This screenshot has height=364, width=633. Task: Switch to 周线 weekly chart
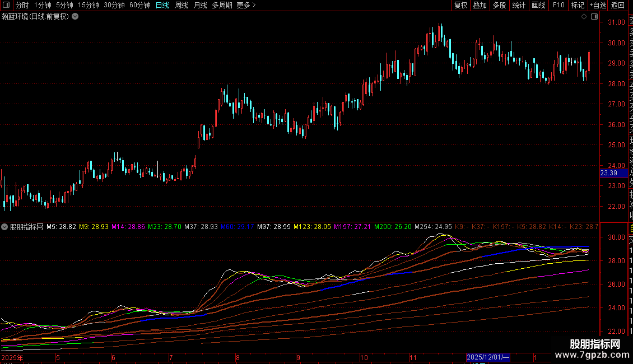point(181,5)
